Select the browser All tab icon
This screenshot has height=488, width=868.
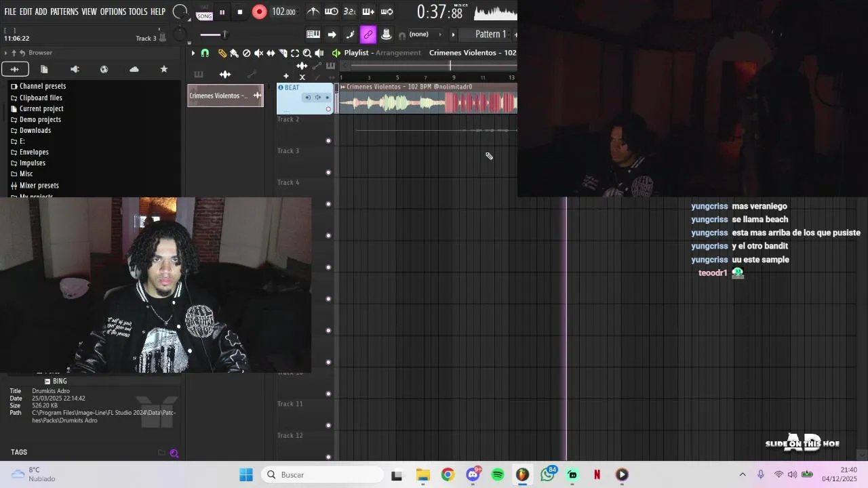(15, 69)
